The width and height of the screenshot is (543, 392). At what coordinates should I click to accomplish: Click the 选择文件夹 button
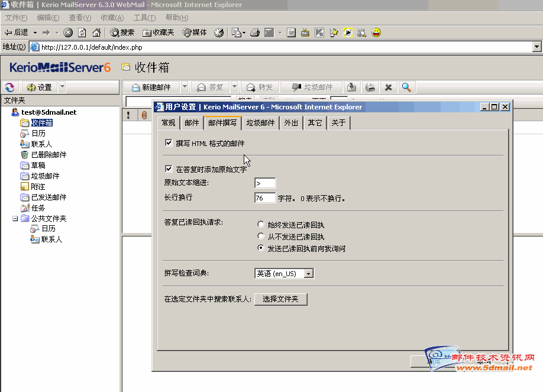(x=281, y=299)
